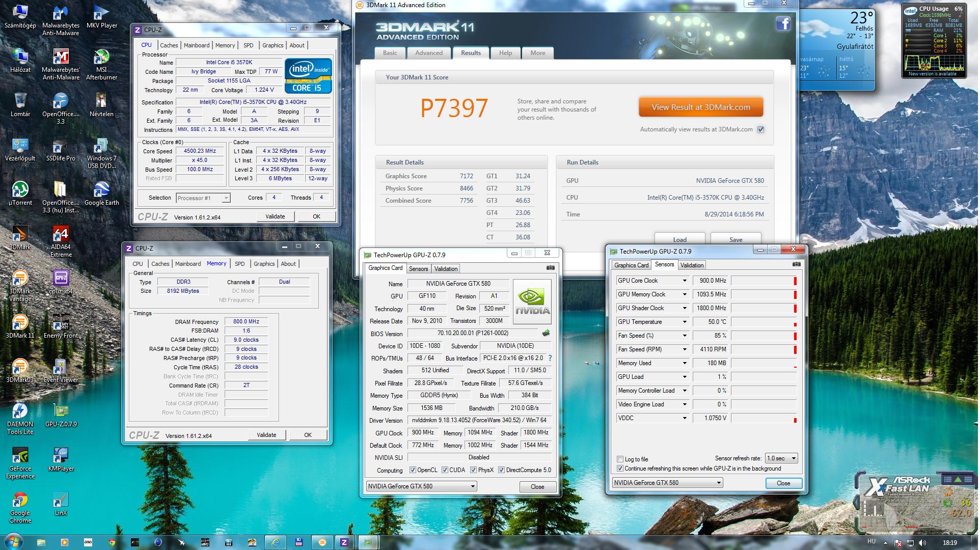The image size is (980, 550).
Task: Click the camera icon in GPU-Z Sensors window
Action: pyautogui.click(x=797, y=264)
